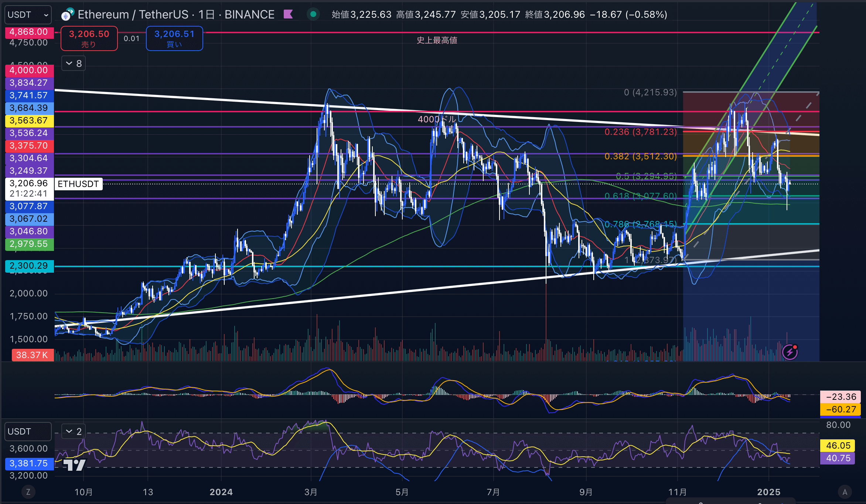Click the A auto-scale button at bottom right
Screen dimensions: 866x504
[x=845, y=492]
